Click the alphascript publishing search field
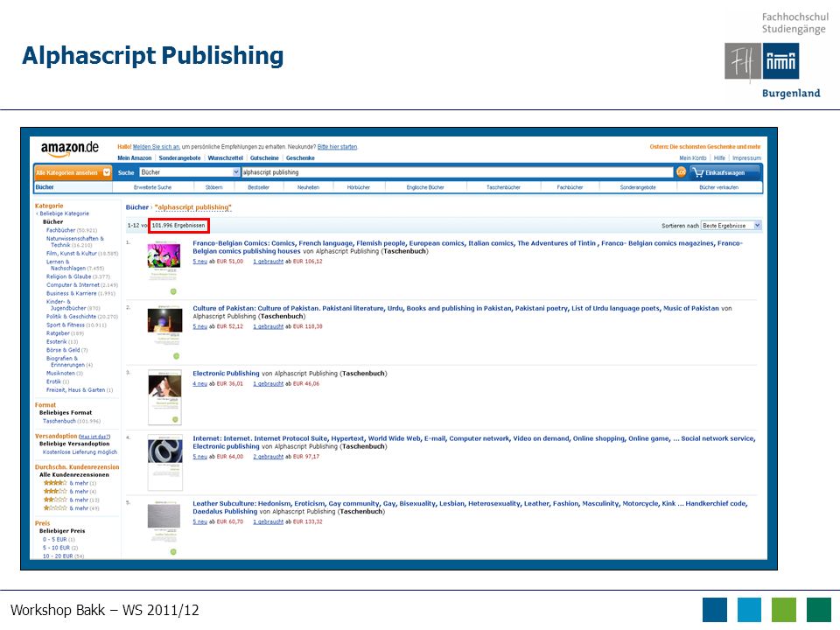The height and width of the screenshot is (630, 840). click(x=457, y=172)
